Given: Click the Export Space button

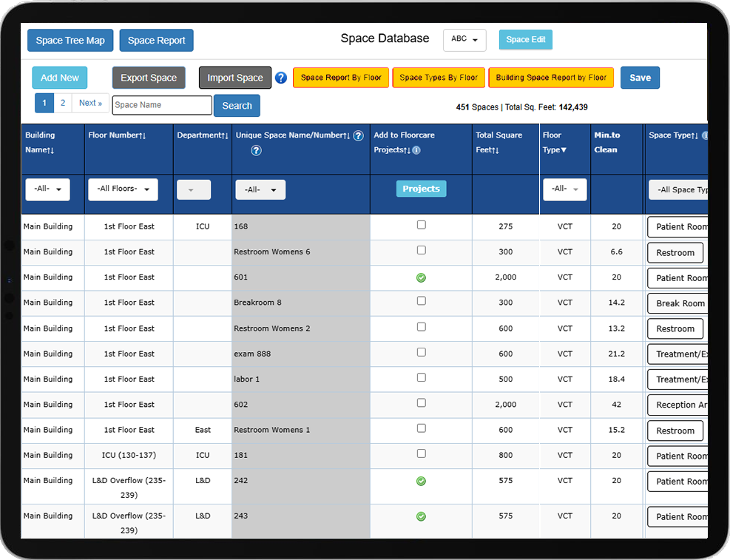Looking at the screenshot, I should [149, 78].
